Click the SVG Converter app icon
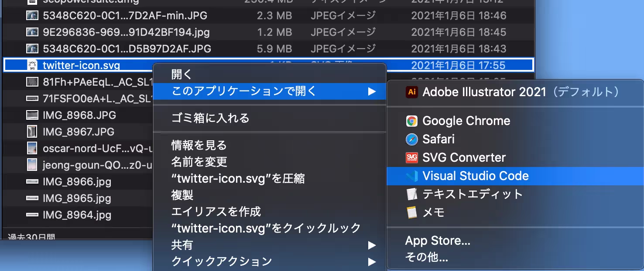This screenshot has height=271, width=644. tap(411, 158)
